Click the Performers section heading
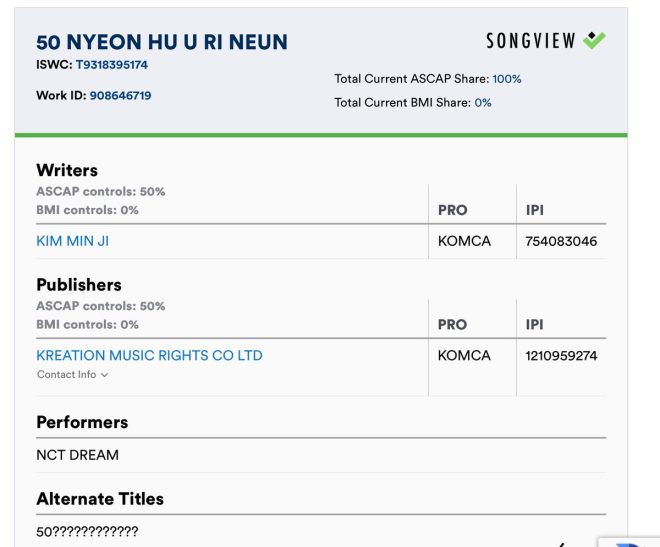This screenshot has height=547, width=660. coord(82,422)
